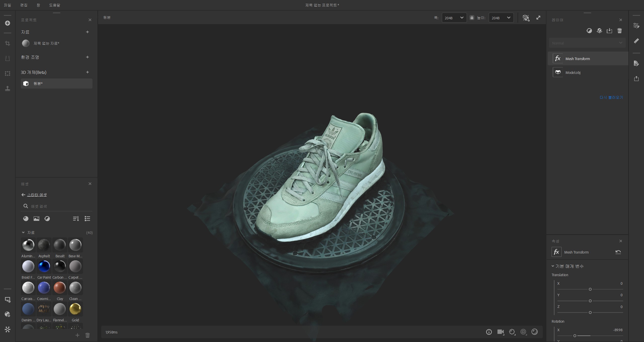
Task: Select the Gold material thumbnail
Action: [75, 309]
